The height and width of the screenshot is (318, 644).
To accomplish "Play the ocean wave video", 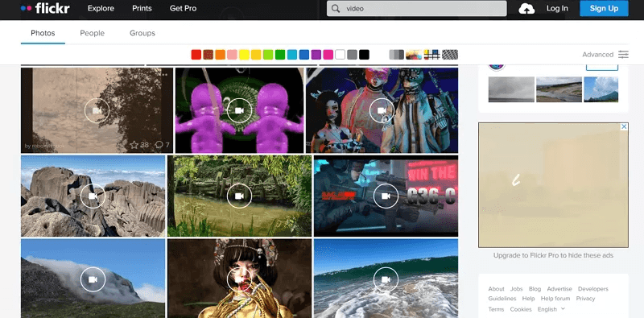I will click(x=386, y=279).
